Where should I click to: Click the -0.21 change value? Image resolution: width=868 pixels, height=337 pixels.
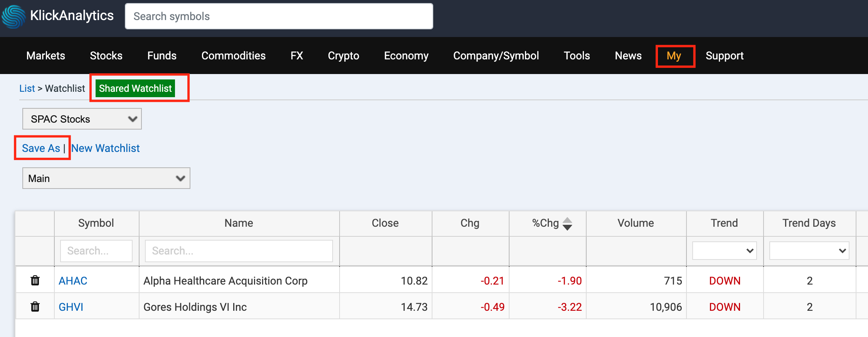493,281
